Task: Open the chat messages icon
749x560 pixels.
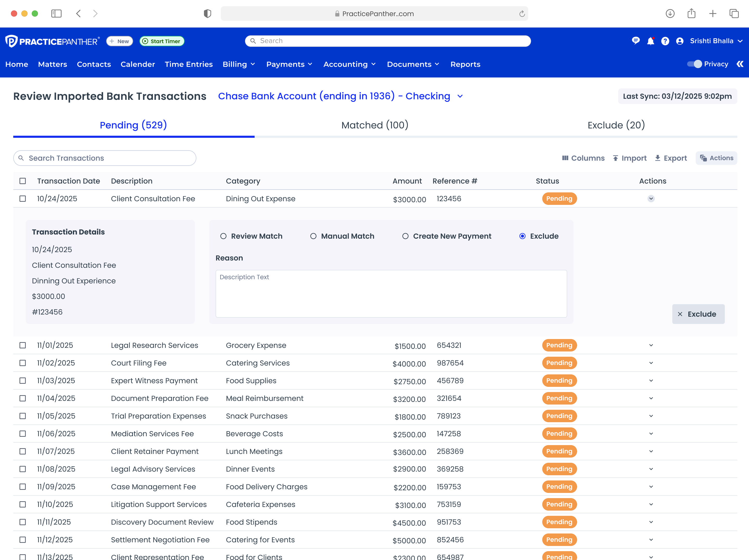Action: pyautogui.click(x=636, y=41)
